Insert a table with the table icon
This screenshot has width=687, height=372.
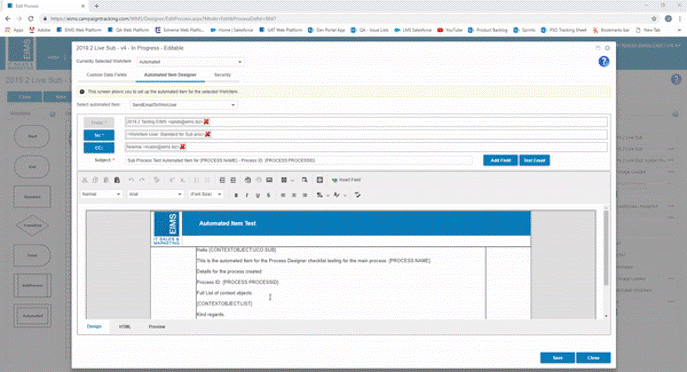click(x=284, y=180)
